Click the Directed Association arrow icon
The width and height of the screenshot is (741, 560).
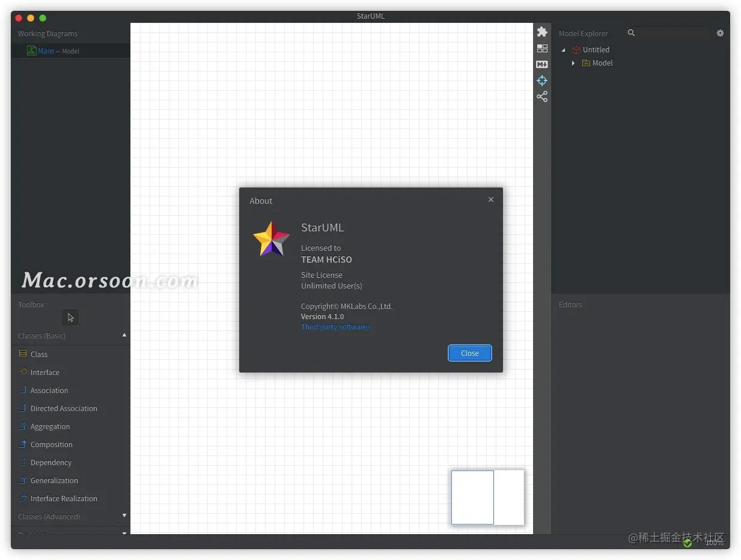point(23,407)
